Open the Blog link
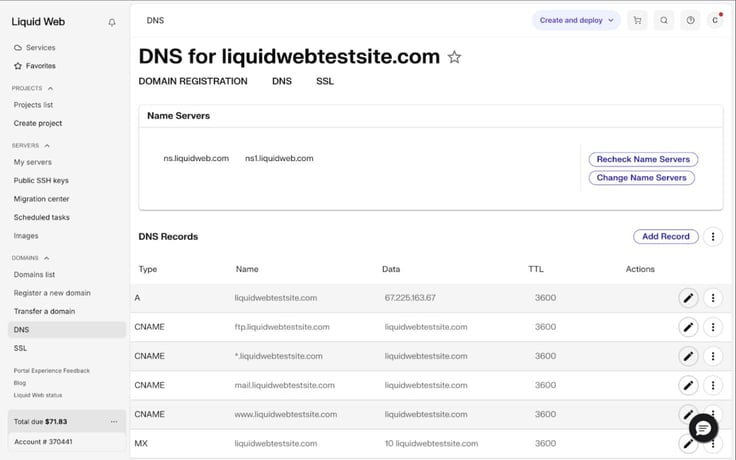736x460 pixels. pos(20,383)
